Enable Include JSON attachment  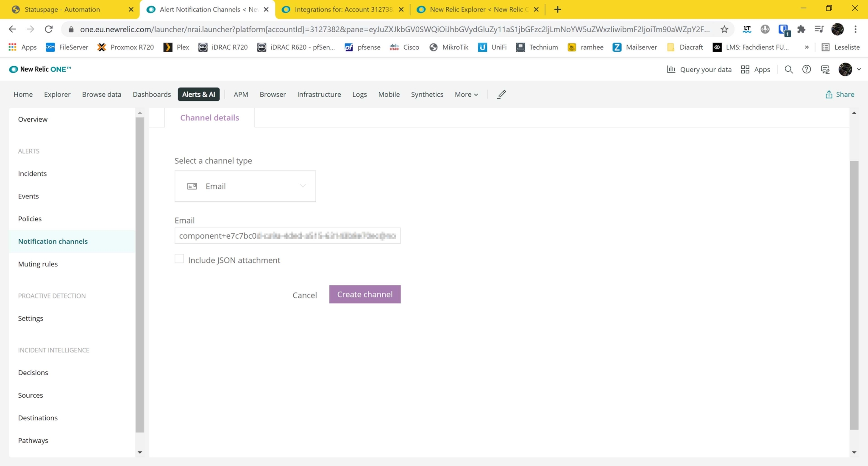click(x=179, y=259)
